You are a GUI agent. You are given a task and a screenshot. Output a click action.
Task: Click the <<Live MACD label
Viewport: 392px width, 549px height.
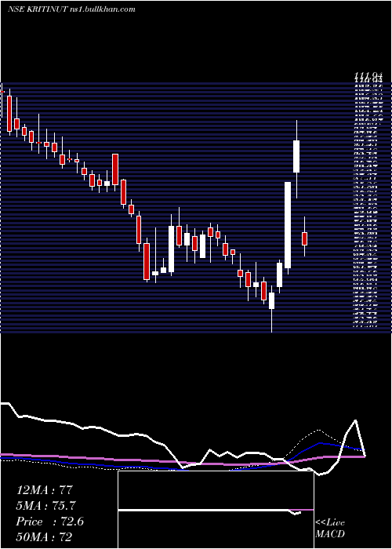[x=330, y=528]
